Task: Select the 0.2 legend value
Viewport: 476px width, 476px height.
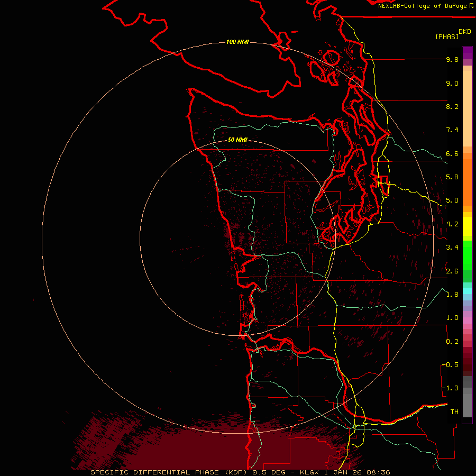Action: (452, 342)
